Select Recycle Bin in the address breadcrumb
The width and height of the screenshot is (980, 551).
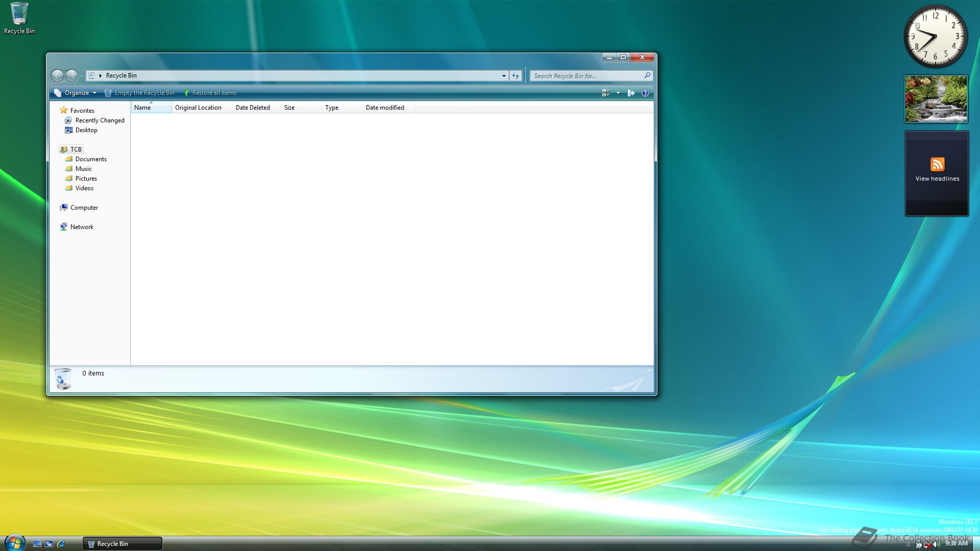(x=121, y=76)
